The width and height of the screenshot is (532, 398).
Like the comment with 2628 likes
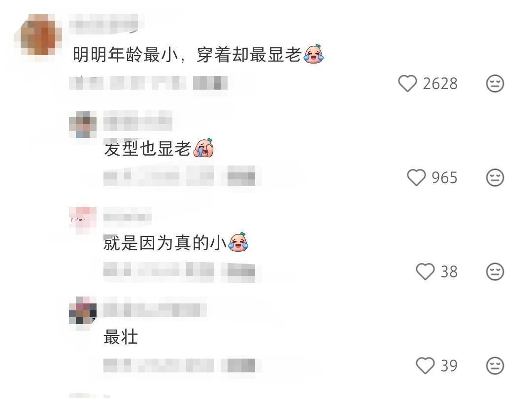pos(407,83)
